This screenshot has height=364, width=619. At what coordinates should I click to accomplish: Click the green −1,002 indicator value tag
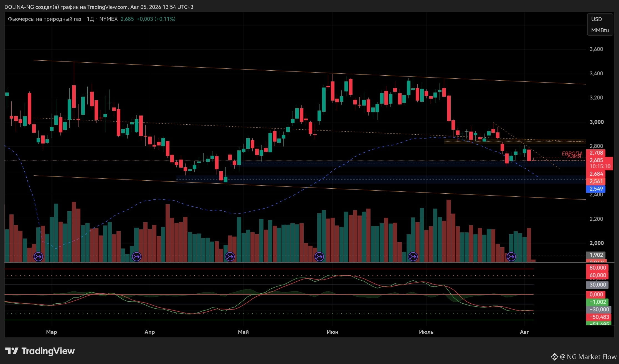click(x=597, y=302)
